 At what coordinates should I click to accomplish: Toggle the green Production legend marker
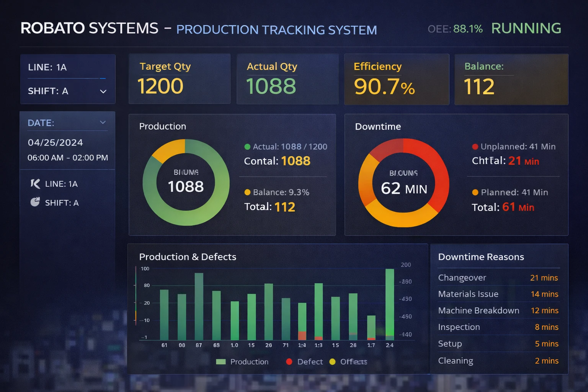[x=221, y=362]
